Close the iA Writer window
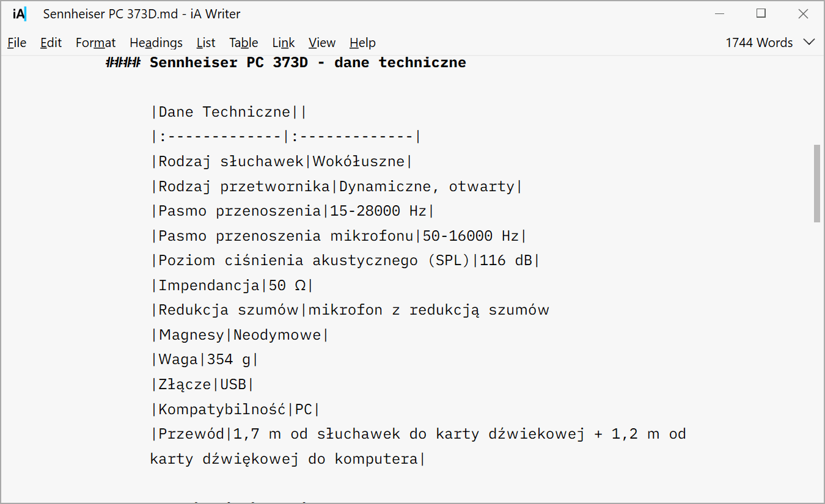 coord(803,14)
